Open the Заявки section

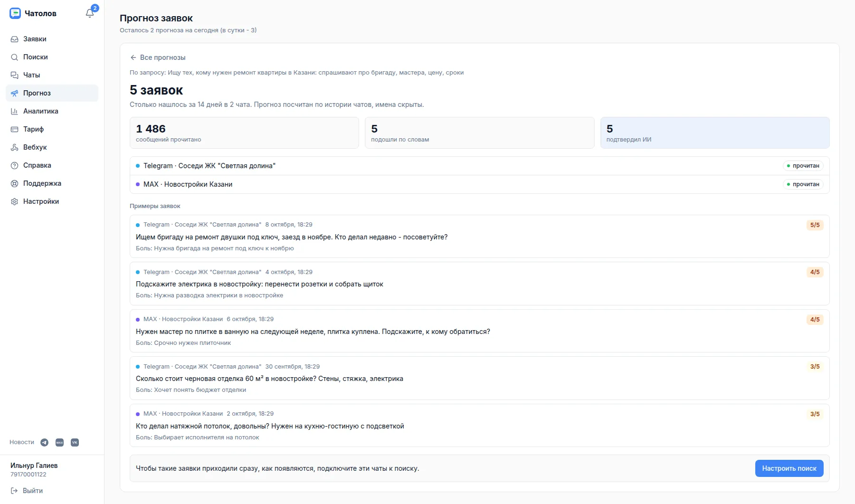(52, 39)
